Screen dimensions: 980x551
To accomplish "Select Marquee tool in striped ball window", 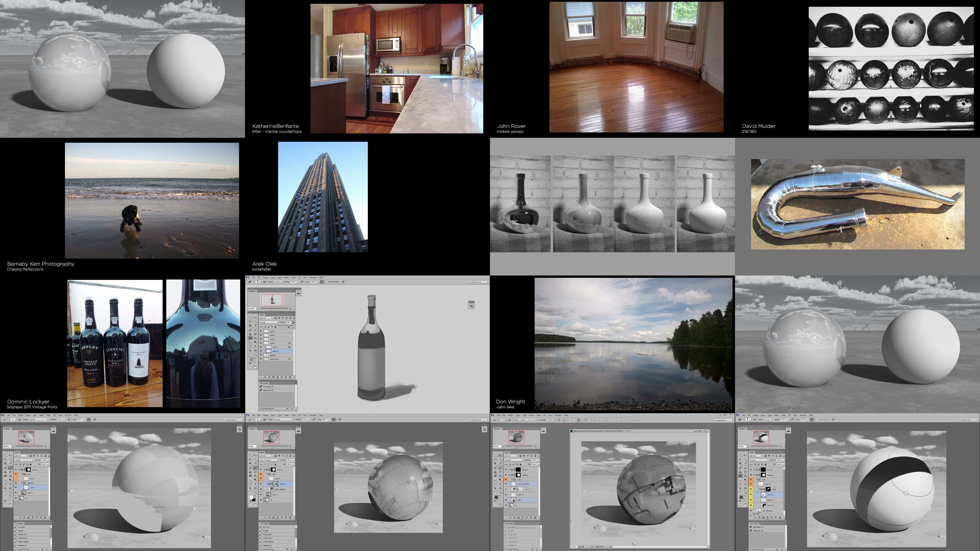I will click(x=740, y=455).
